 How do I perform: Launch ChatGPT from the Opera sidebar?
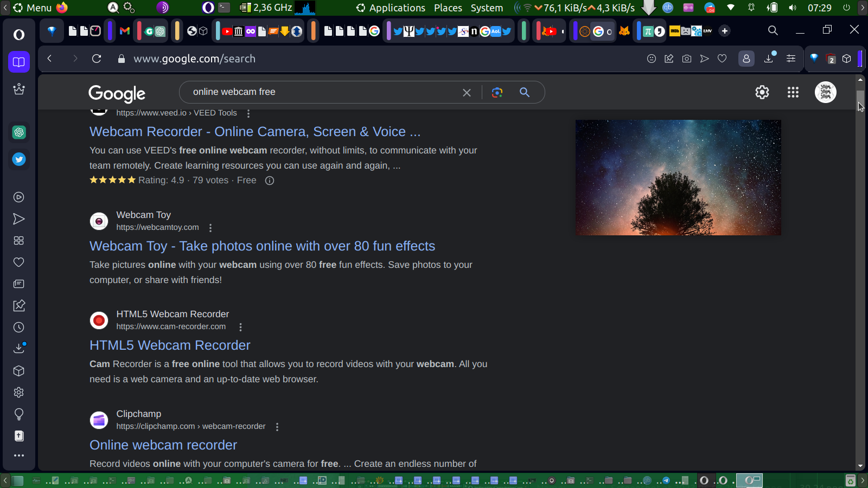click(x=19, y=132)
